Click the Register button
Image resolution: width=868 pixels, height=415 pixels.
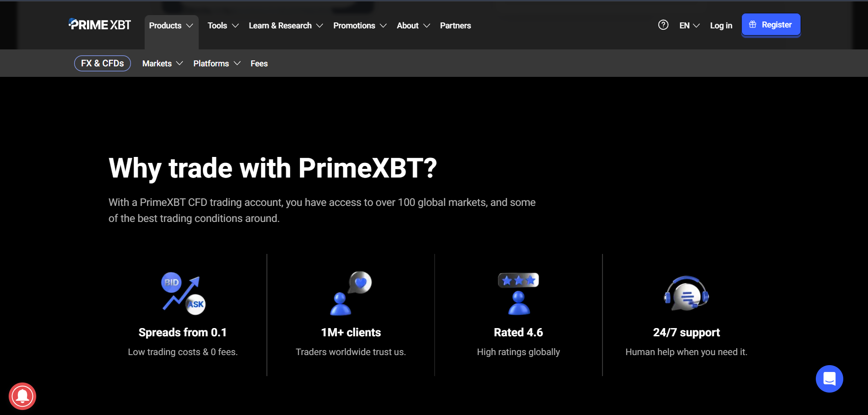click(771, 25)
